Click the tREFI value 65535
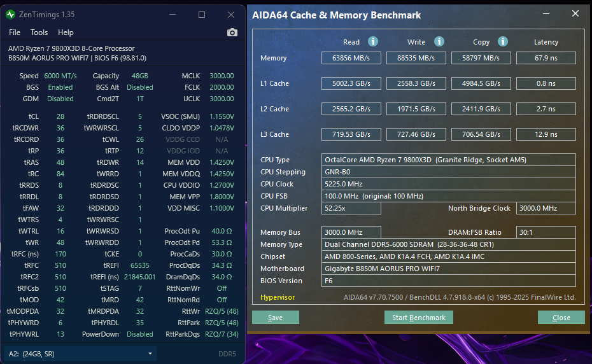This screenshot has width=592, height=364. click(139, 265)
